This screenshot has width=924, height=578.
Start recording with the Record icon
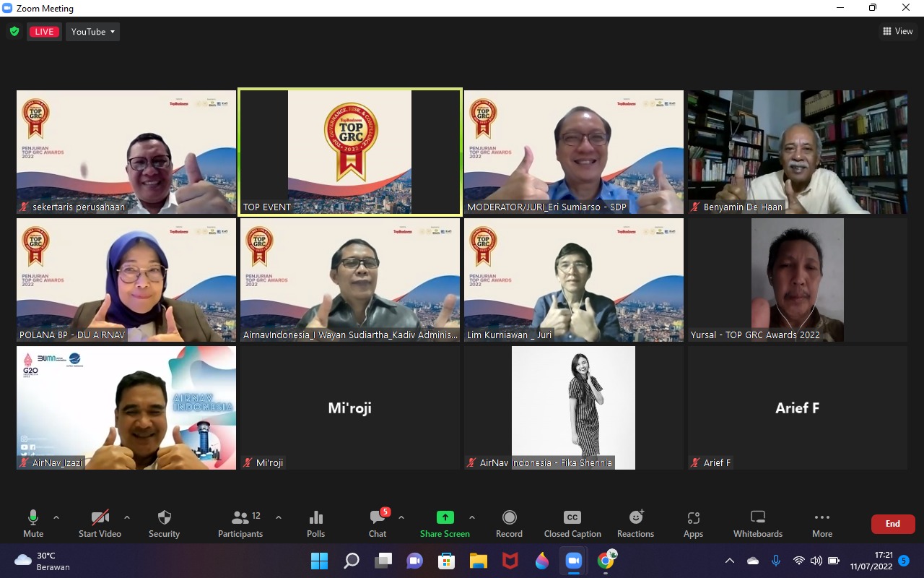509,517
